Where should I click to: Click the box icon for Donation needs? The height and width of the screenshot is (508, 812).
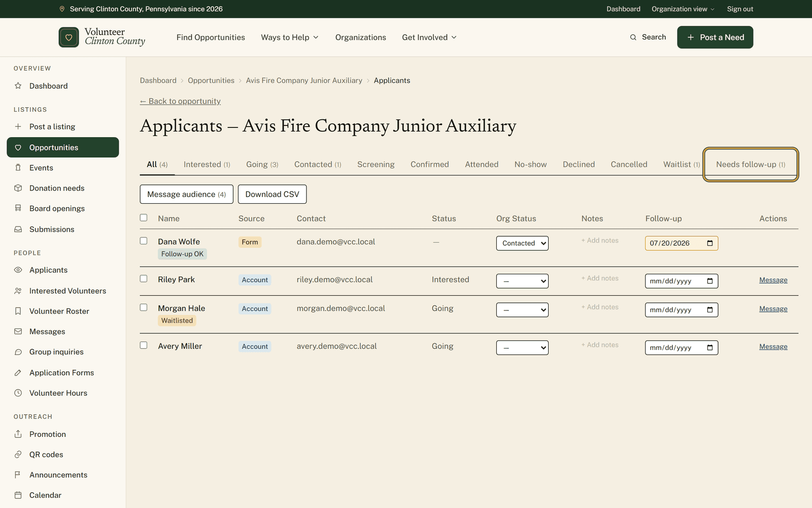click(18, 188)
